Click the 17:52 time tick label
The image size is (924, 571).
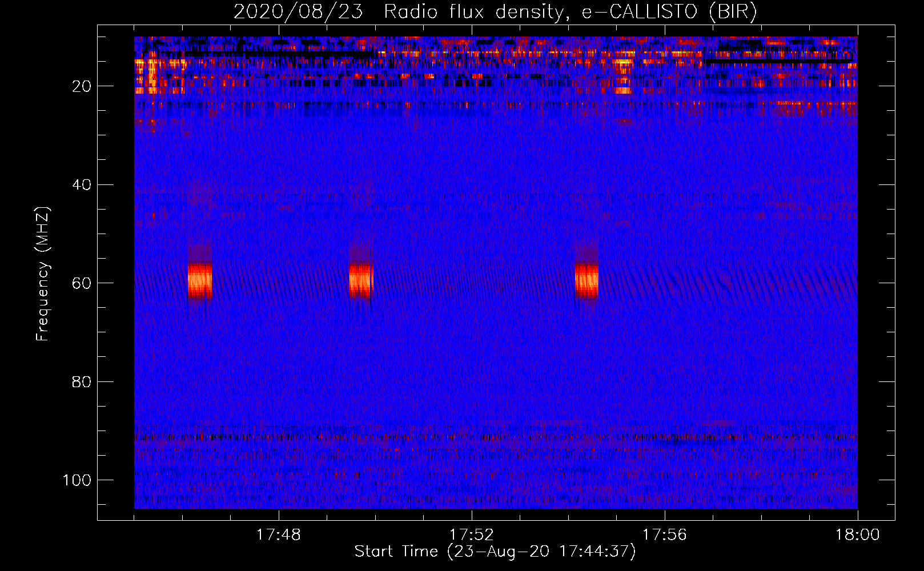click(x=471, y=535)
